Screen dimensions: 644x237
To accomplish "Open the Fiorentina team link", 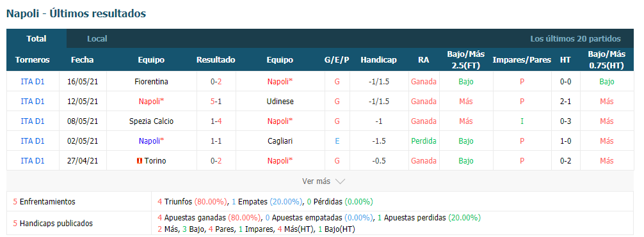I will pos(151,82).
